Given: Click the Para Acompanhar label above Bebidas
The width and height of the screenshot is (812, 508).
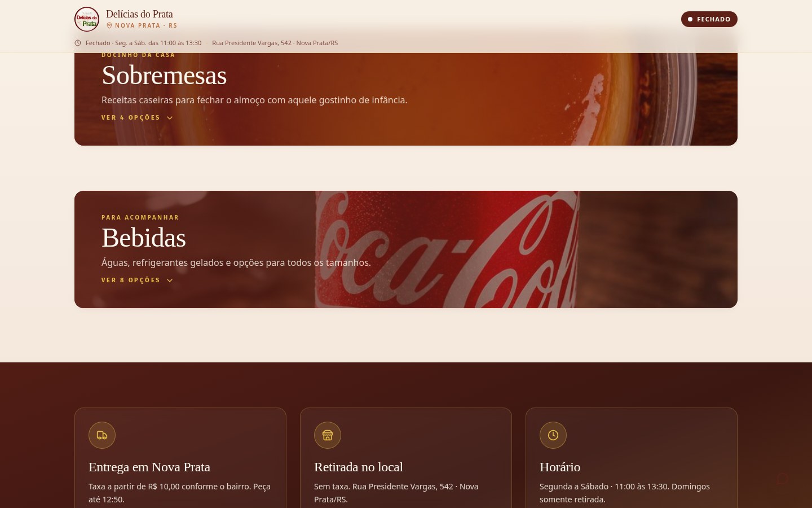Looking at the screenshot, I should click(140, 217).
